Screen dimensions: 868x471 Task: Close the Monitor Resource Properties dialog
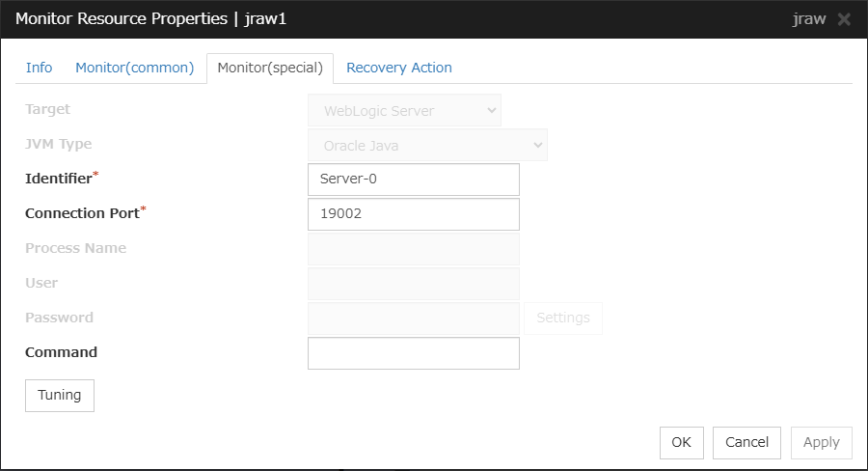pos(844,19)
